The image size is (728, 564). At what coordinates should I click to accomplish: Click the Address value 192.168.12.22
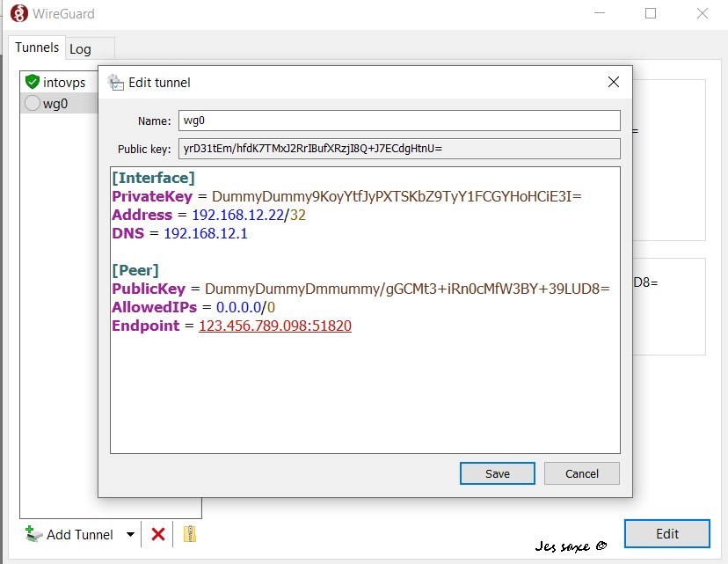pyautogui.click(x=237, y=215)
